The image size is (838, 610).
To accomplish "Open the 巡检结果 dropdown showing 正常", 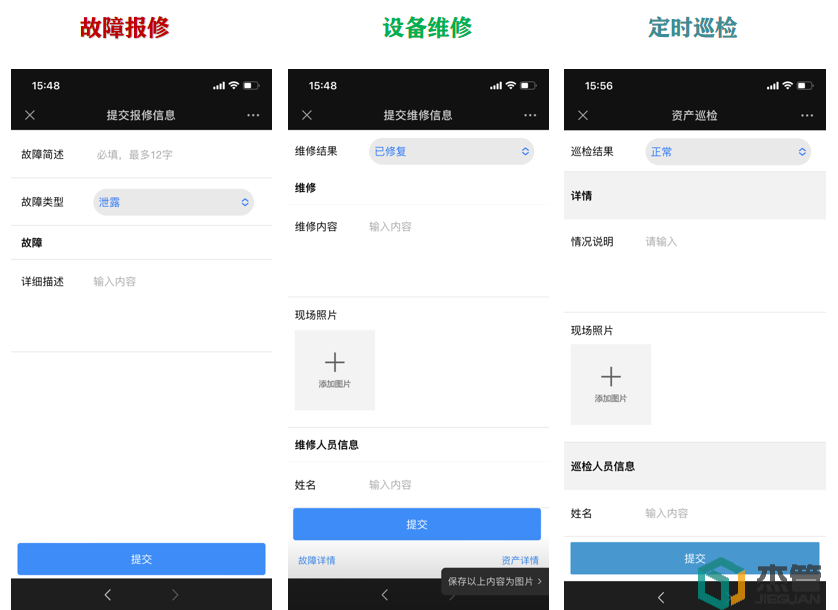I will pyautogui.click(x=728, y=152).
